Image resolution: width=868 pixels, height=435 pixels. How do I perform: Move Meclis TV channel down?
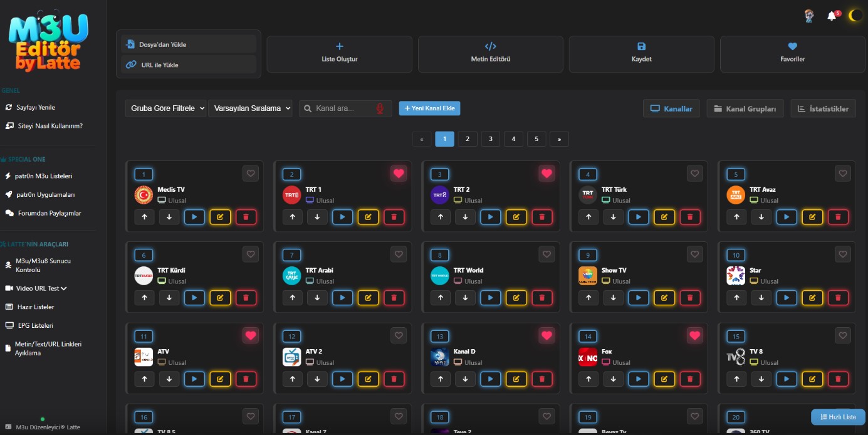coord(169,217)
